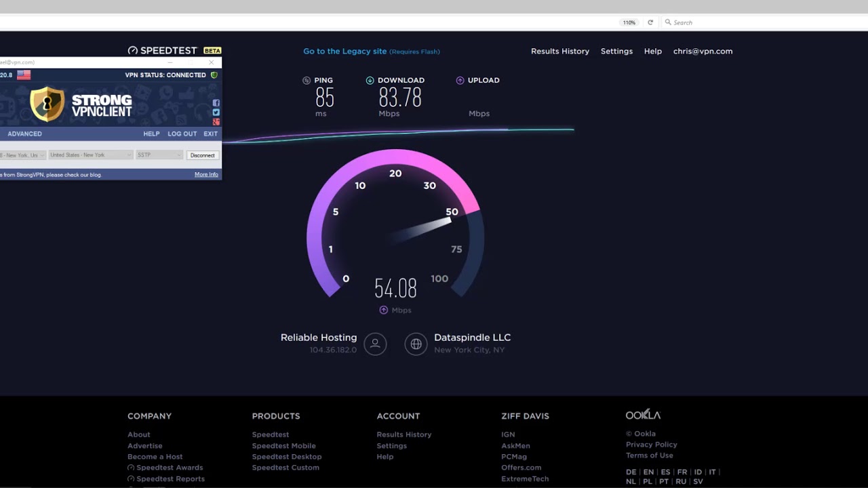The image size is (868, 488).
Task: Click PCMag under Ziff Davis
Action: 514,456
